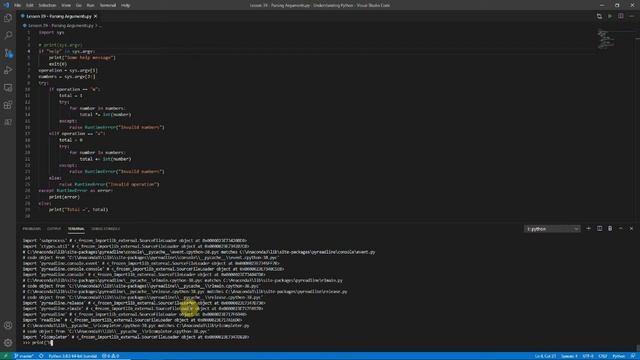Click the Ln, Col cursor position indicator

point(545,356)
